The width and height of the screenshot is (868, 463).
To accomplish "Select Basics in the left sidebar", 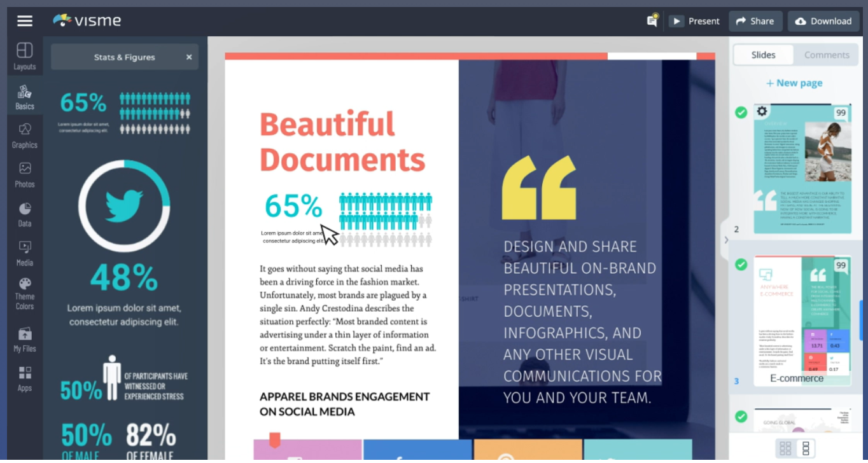I will (x=24, y=97).
